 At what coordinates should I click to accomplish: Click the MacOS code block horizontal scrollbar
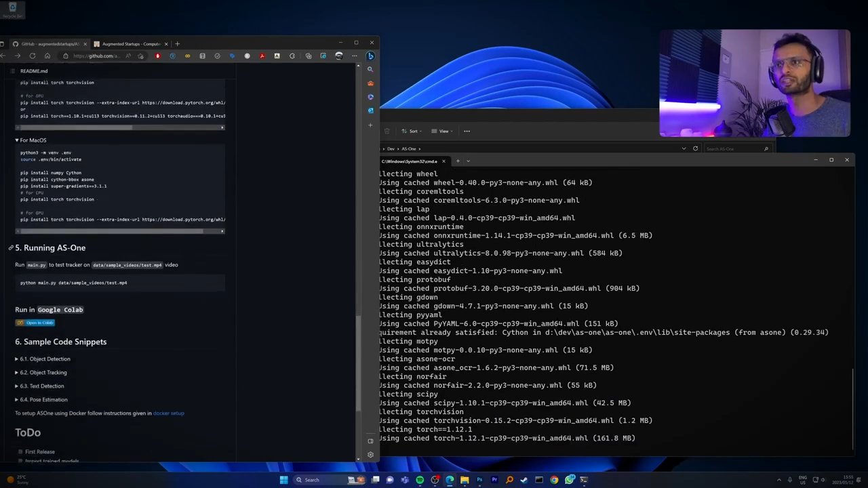pos(111,231)
